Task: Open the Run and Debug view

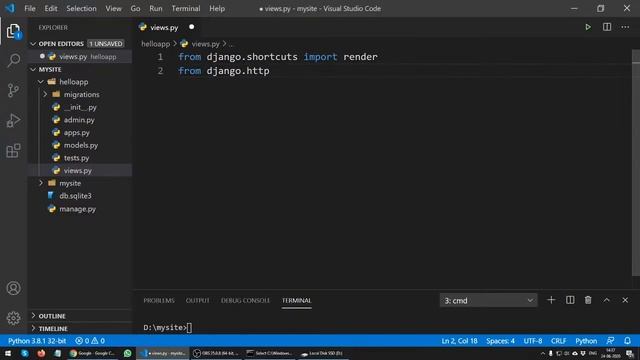Action: click(x=13, y=120)
